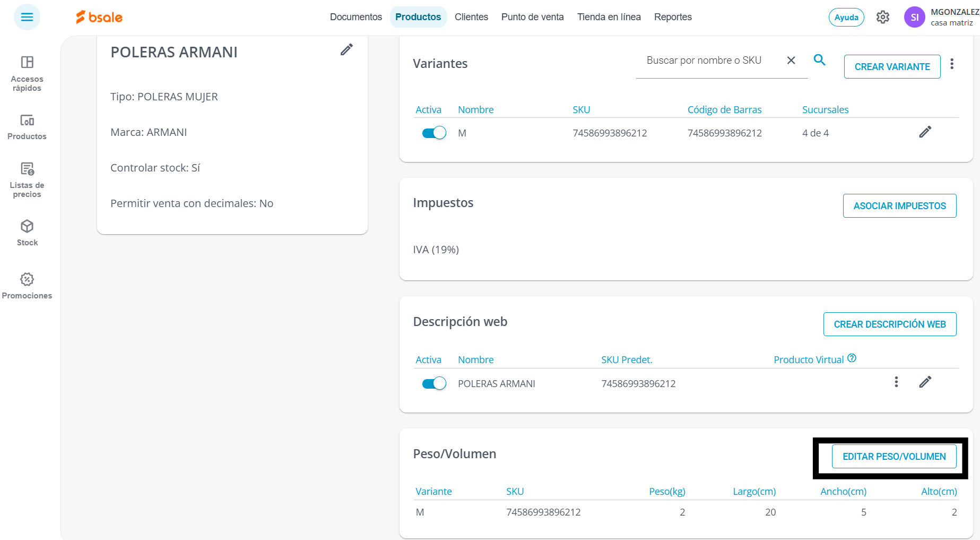
Task: Open Stock in the sidebar
Action: click(x=27, y=233)
